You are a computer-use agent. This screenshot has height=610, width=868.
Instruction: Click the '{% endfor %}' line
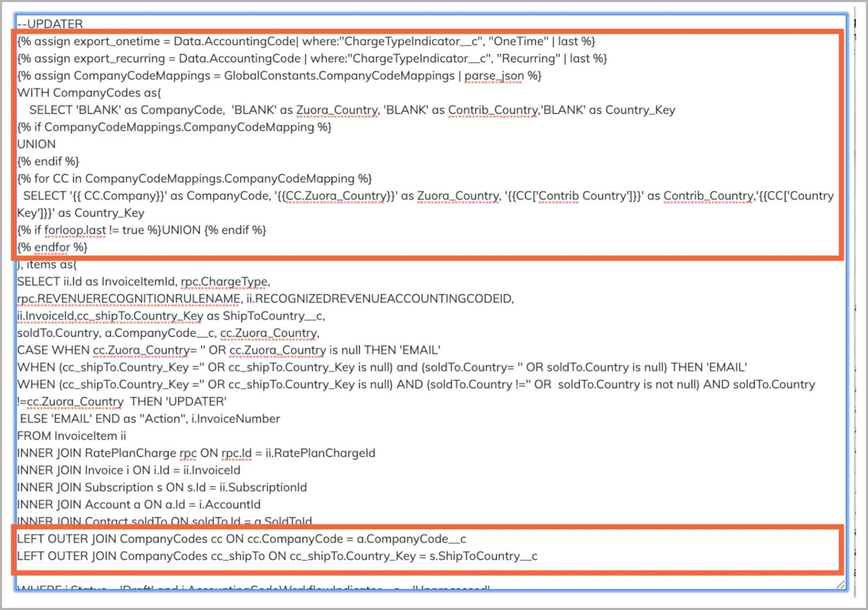click(x=52, y=247)
